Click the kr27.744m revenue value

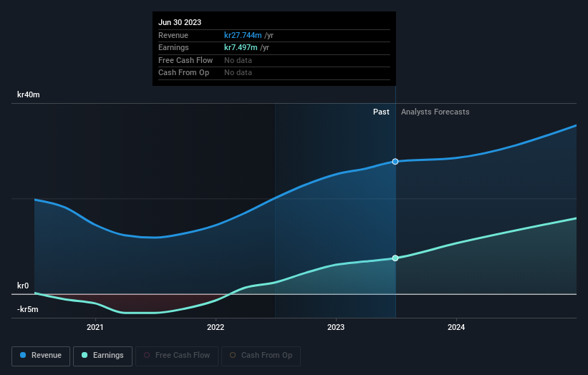(243, 35)
